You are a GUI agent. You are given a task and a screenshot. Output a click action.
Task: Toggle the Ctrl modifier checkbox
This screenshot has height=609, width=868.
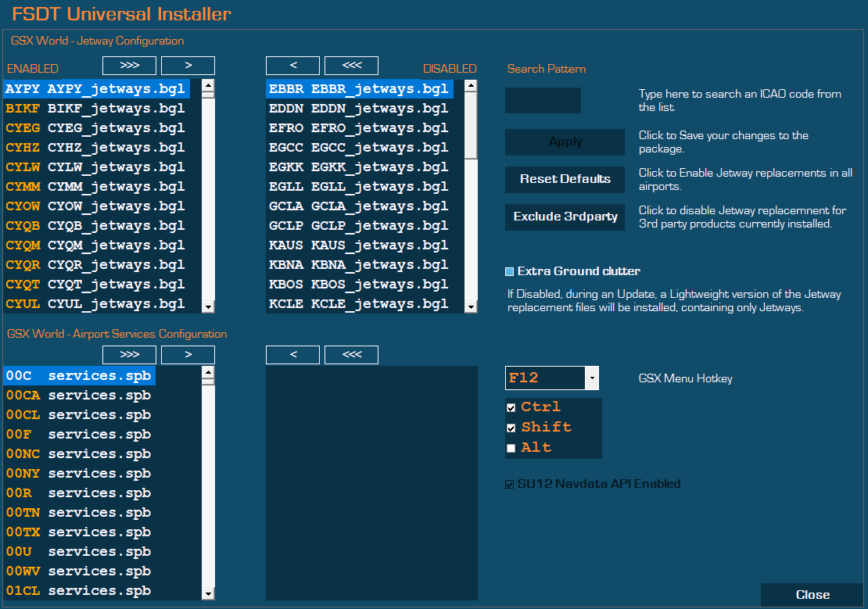pyautogui.click(x=511, y=407)
